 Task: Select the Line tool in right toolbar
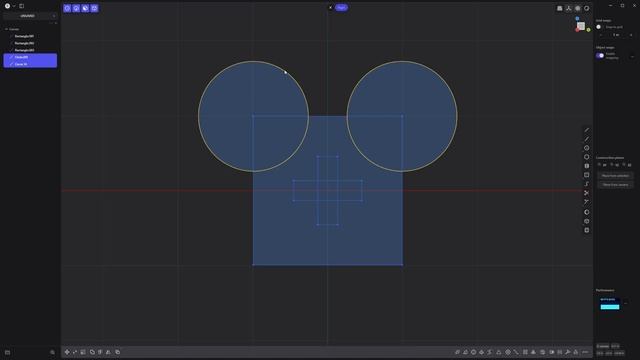point(587,130)
